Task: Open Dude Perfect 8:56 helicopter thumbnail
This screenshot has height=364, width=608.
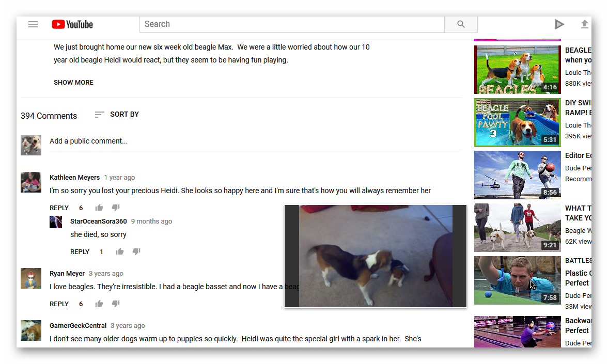Action: (517, 175)
